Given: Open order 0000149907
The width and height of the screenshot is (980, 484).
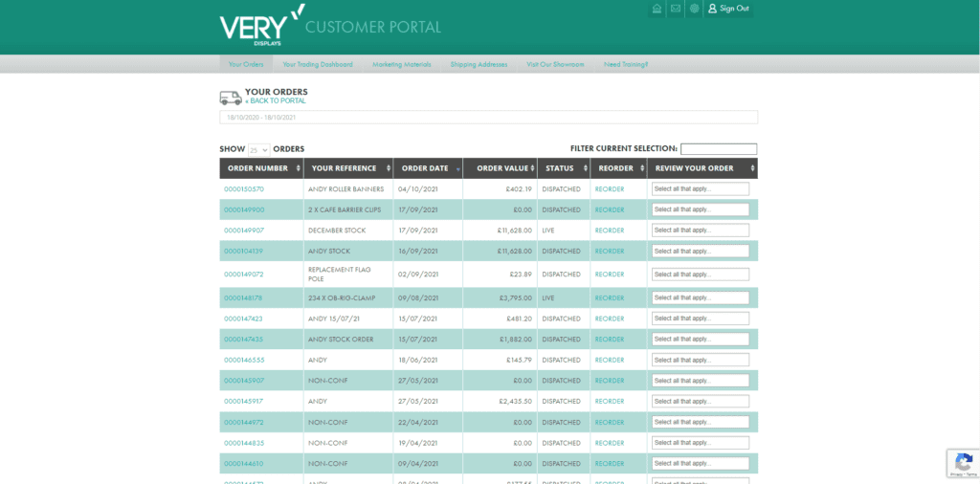Looking at the screenshot, I should click(244, 231).
